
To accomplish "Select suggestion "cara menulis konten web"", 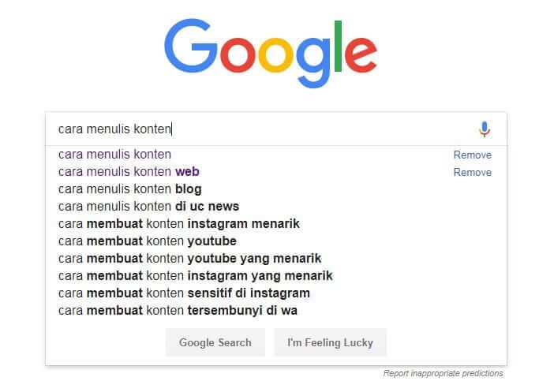I will pos(129,172).
